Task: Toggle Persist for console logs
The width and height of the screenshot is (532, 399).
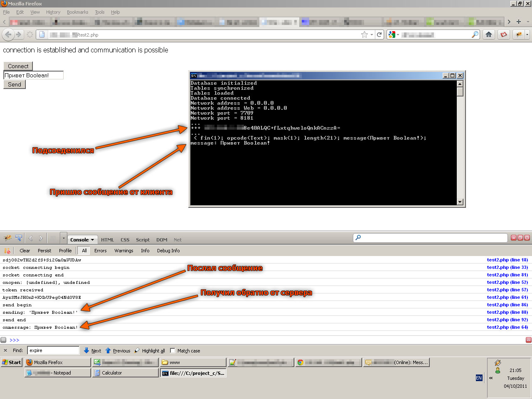Action: pos(44,251)
